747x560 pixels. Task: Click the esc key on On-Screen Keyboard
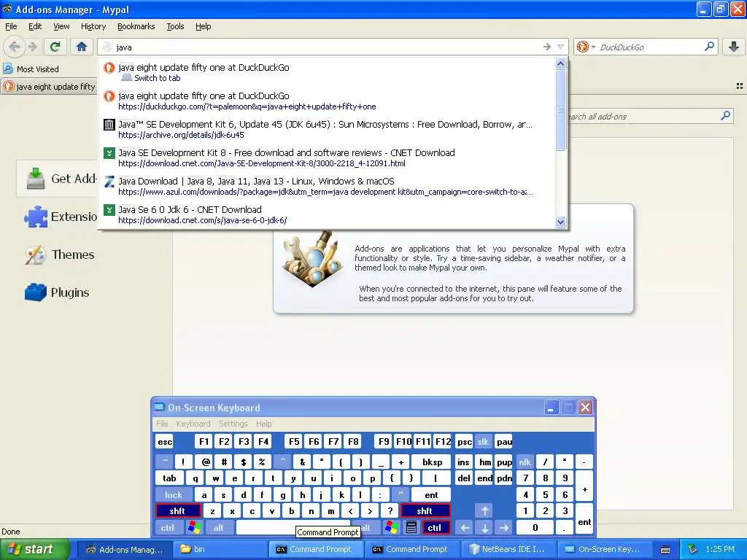165,441
